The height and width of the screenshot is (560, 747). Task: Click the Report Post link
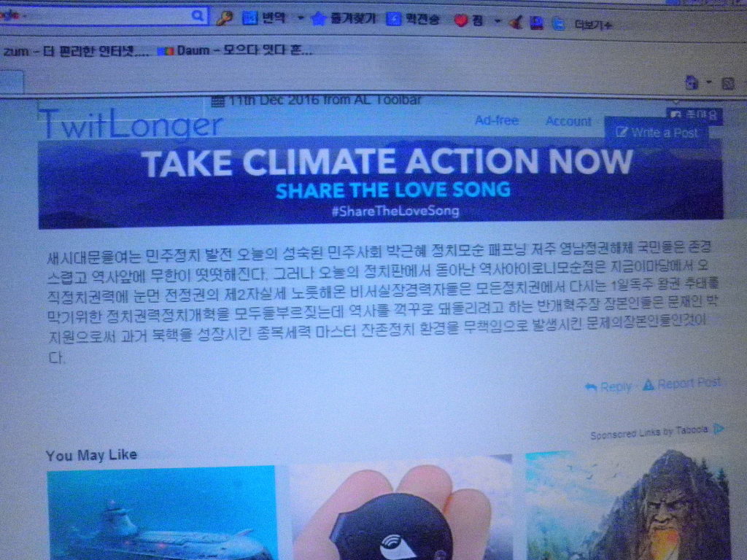[682, 384]
